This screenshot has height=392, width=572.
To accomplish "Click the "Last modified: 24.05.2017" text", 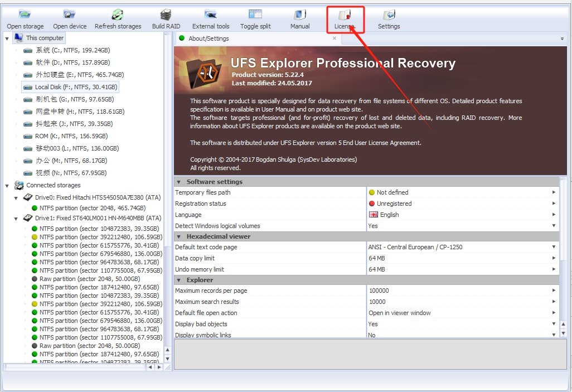I will pyautogui.click(x=272, y=83).
